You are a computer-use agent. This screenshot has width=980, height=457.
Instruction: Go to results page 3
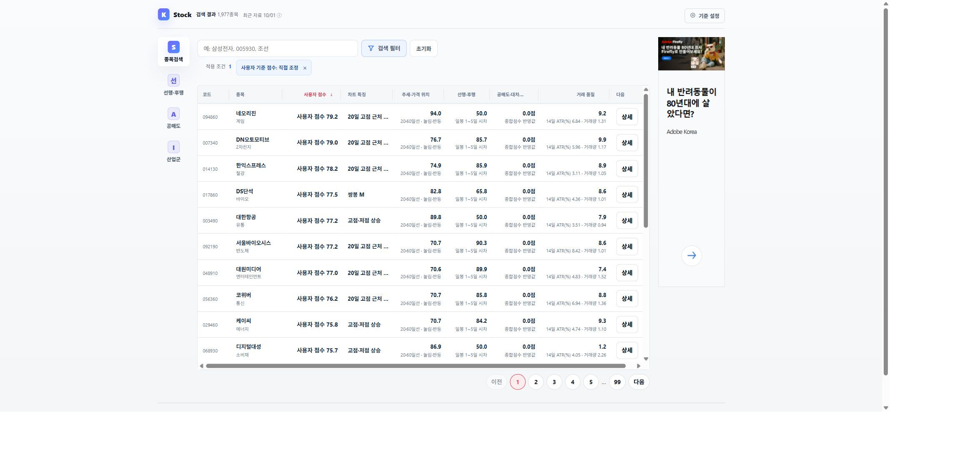pyautogui.click(x=554, y=382)
